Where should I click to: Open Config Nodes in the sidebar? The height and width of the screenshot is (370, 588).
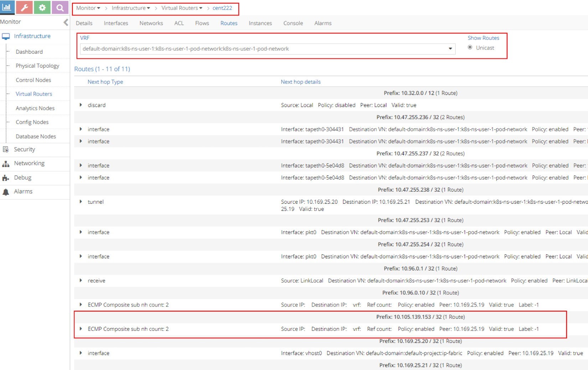pyautogui.click(x=32, y=122)
